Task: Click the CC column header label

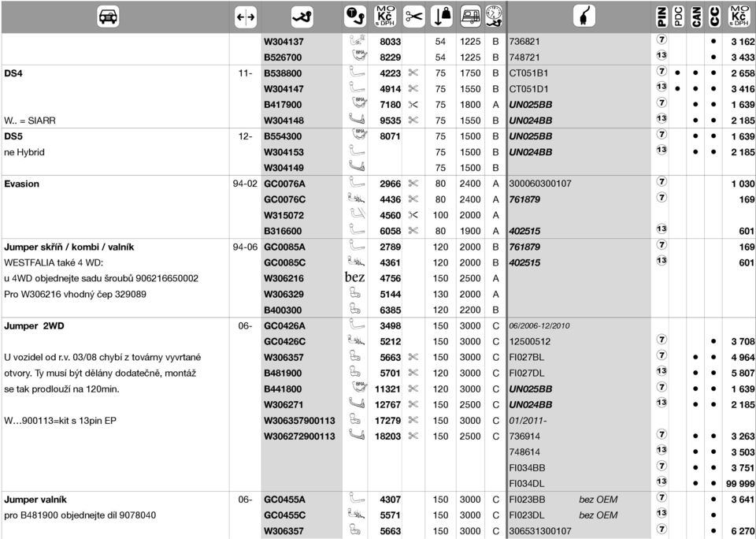Action: [x=713, y=17]
